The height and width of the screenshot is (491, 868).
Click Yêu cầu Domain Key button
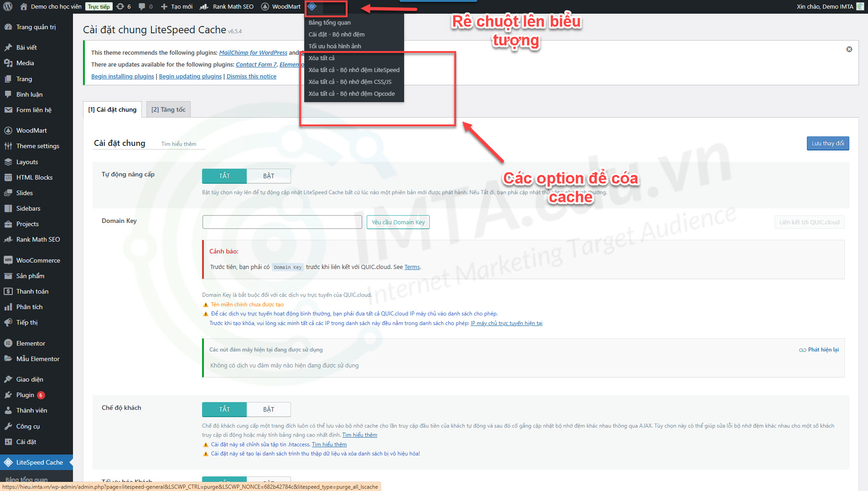click(x=398, y=222)
